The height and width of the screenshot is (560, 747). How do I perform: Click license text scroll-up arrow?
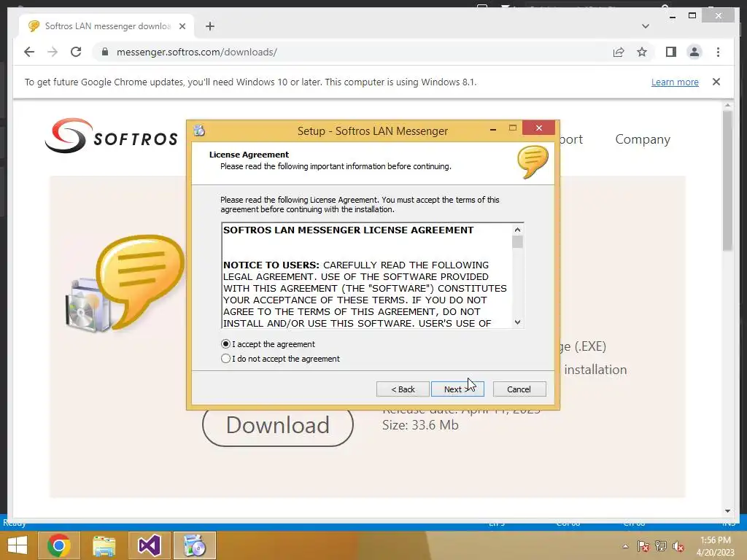[x=517, y=230]
